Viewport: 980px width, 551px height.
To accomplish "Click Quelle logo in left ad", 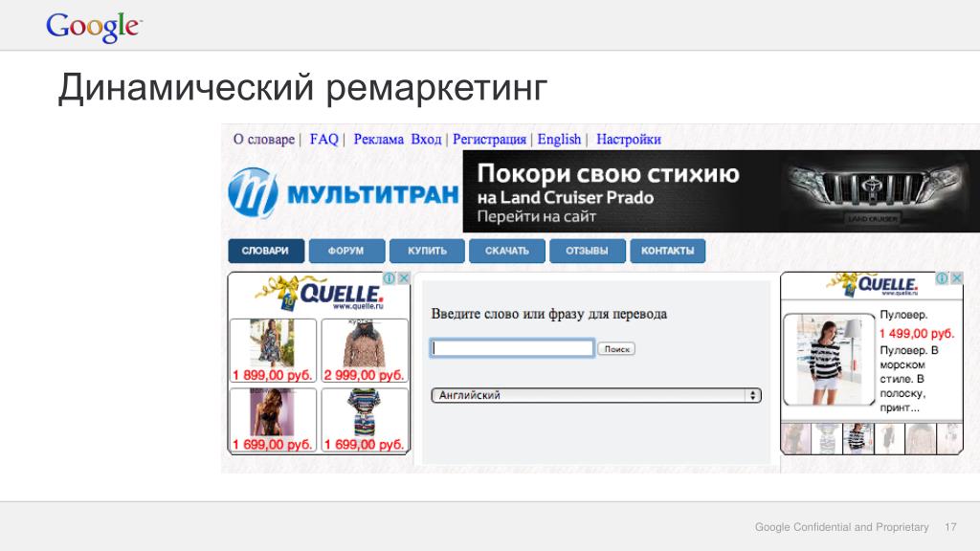I will [321, 293].
